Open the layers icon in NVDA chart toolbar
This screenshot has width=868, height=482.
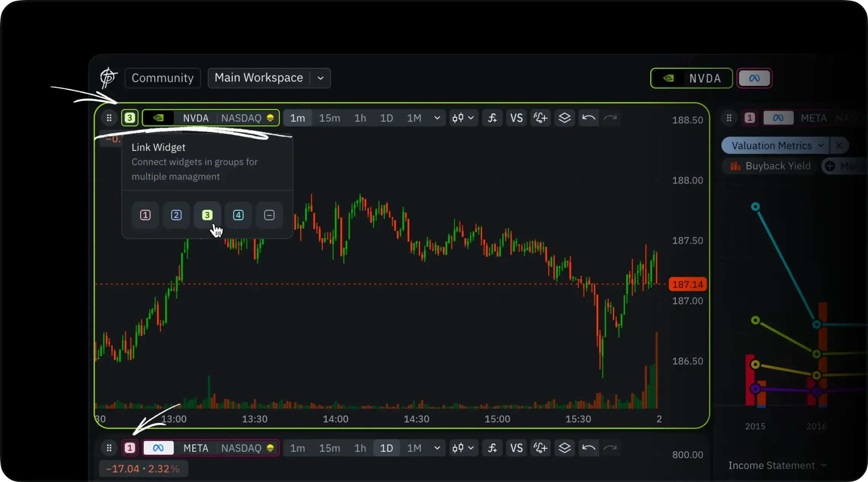click(x=564, y=118)
